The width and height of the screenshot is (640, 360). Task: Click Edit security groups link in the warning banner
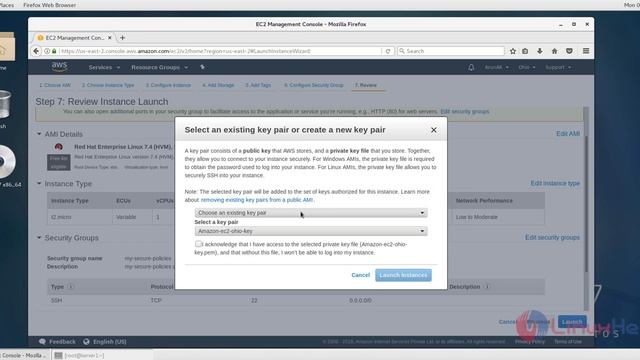(x=464, y=111)
